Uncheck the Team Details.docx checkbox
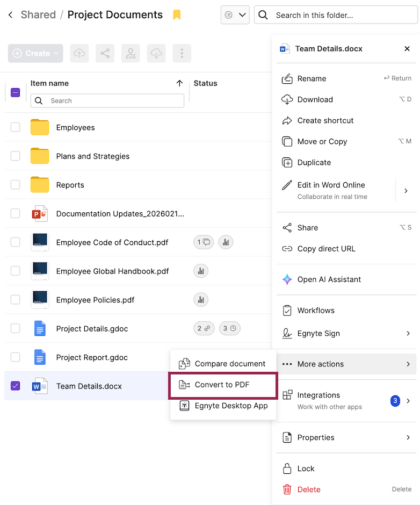The image size is (420, 505). (16, 386)
